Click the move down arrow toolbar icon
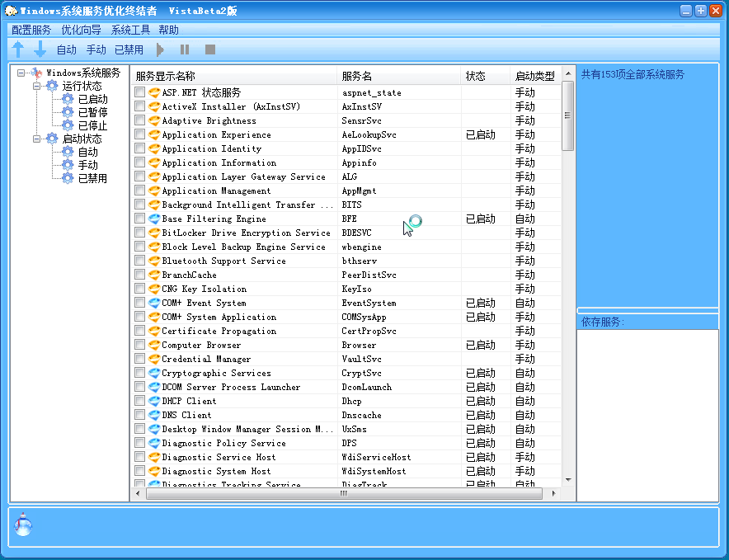The height and width of the screenshot is (560, 729). [40, 49]
